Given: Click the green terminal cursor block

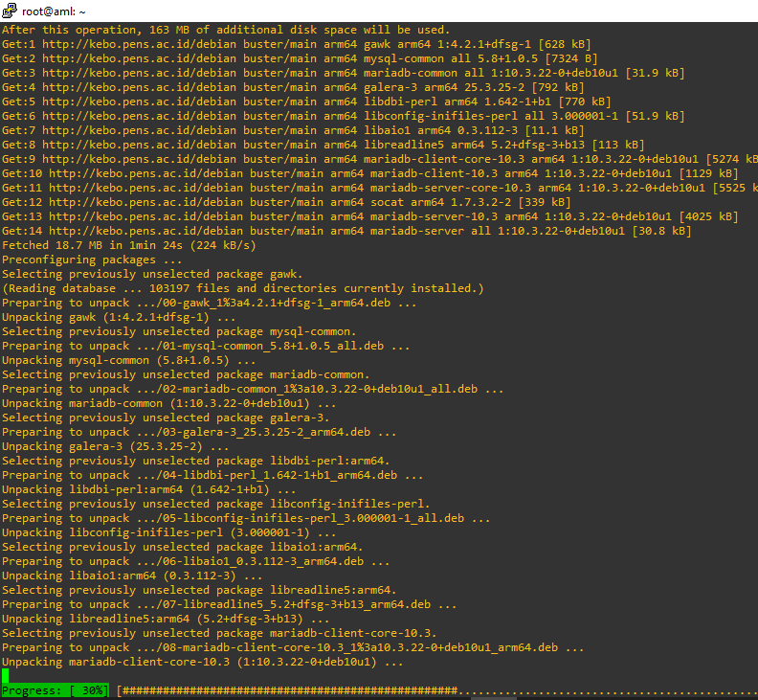Looking at the screenshot, I should click(x=6, y=676).
